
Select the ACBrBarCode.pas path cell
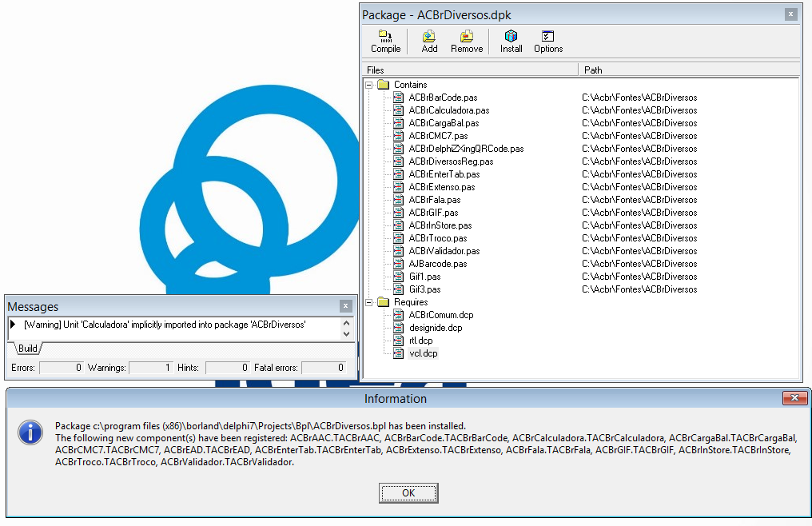(639, 98)
